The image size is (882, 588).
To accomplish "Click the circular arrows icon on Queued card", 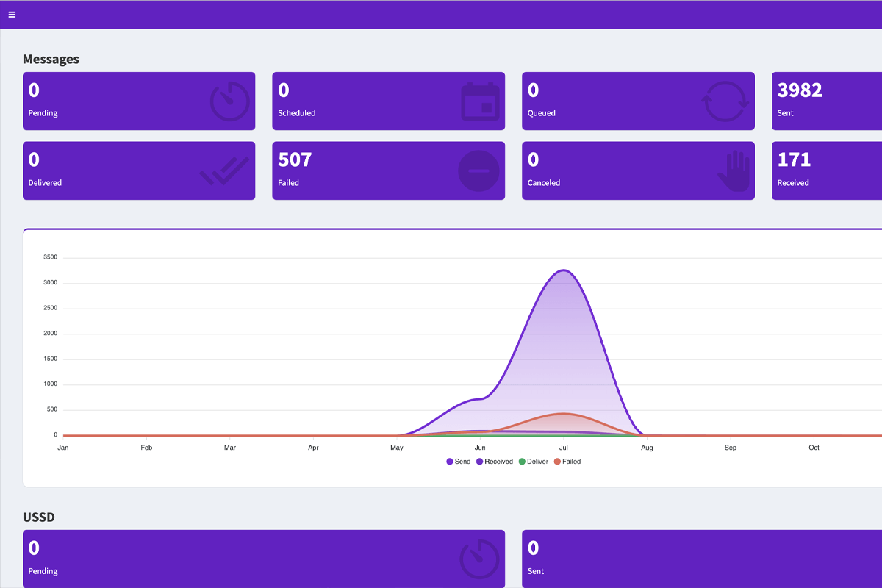I will tap(726, 101).
